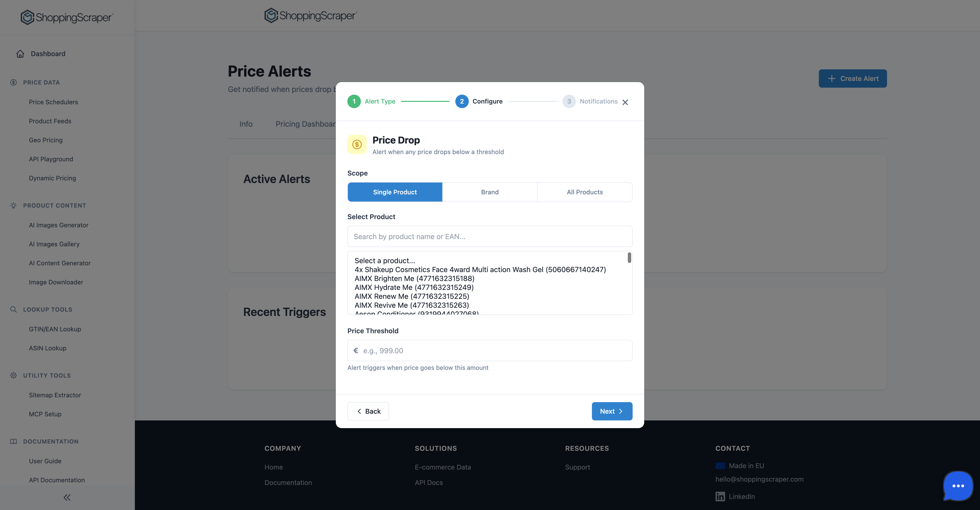
Task: Open the Info tab
Action: pos(246,124)
